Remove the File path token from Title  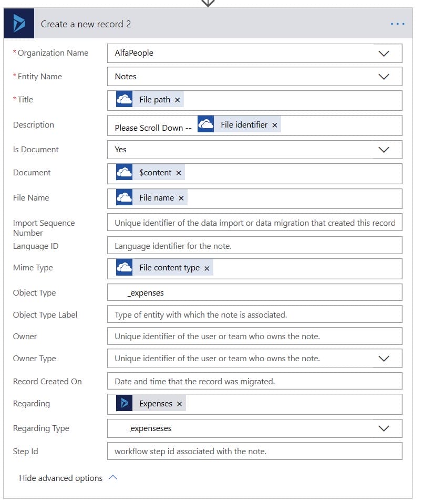(177, 99)
